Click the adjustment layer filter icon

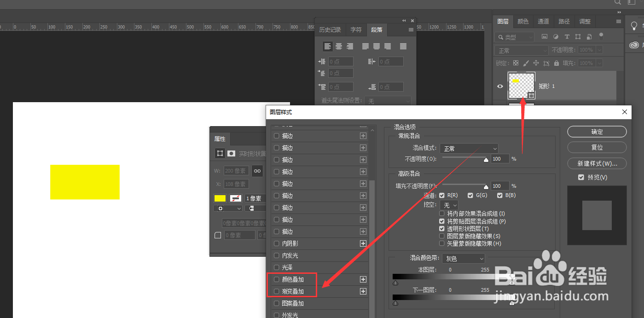pos(556,37)
